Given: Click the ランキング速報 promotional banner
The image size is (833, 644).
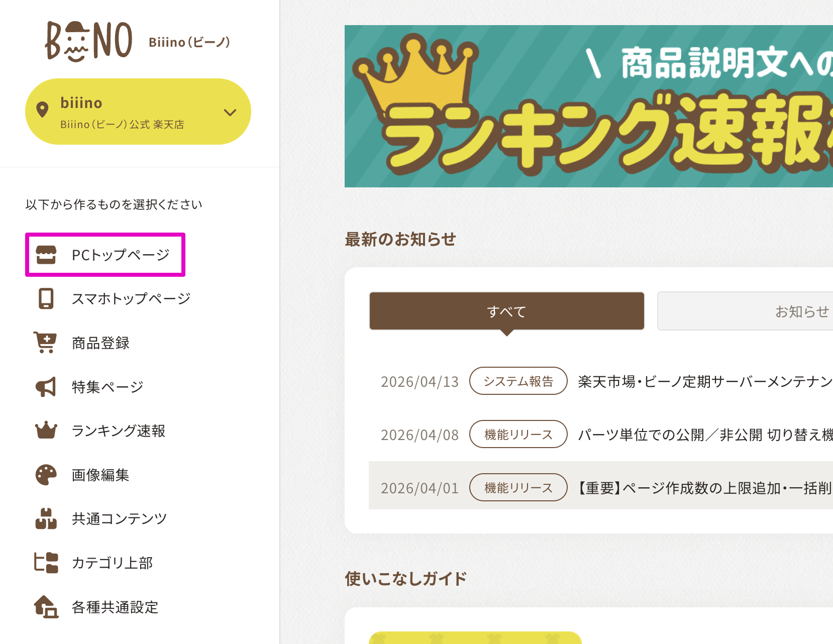Looking at the screenshot, I should [x=588, y=106].
